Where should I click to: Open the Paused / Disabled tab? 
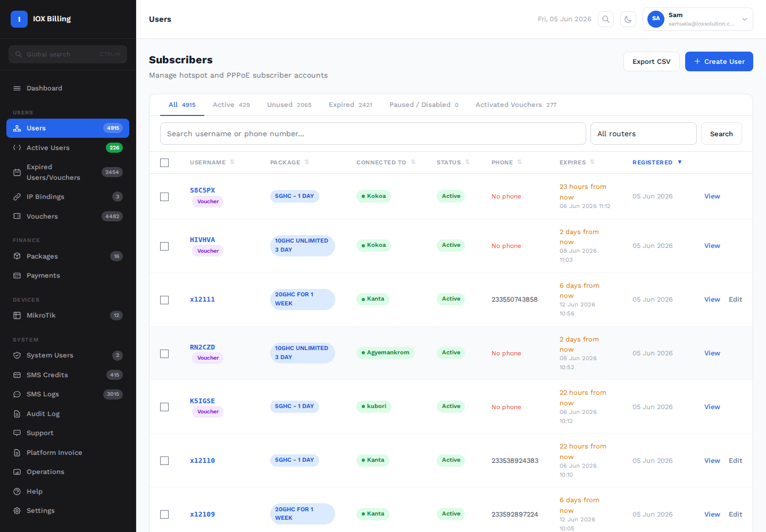click(x=424, y=105)
